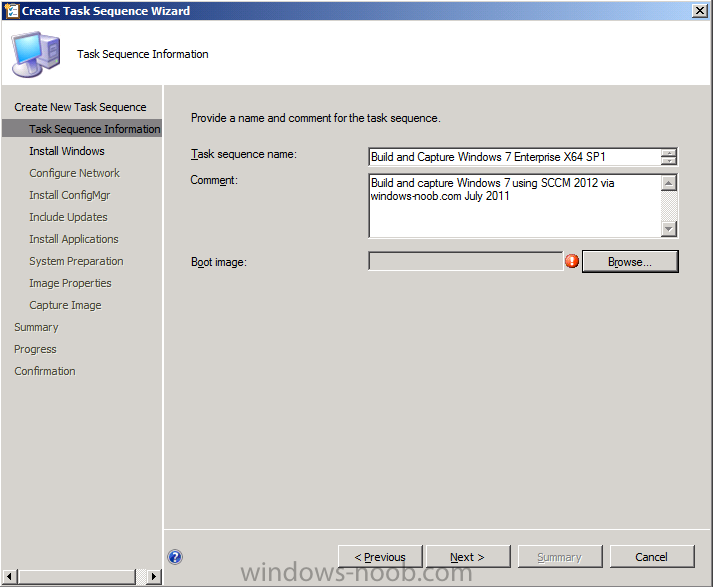Click the empty Boot image field
Screen dimensions: 713x587
click(466, 261)
